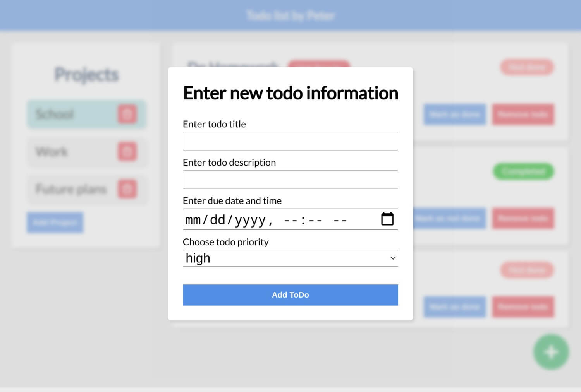The image size is (581, 392).
Task: Click the blue Add Project button
Action: coord(55,222)
